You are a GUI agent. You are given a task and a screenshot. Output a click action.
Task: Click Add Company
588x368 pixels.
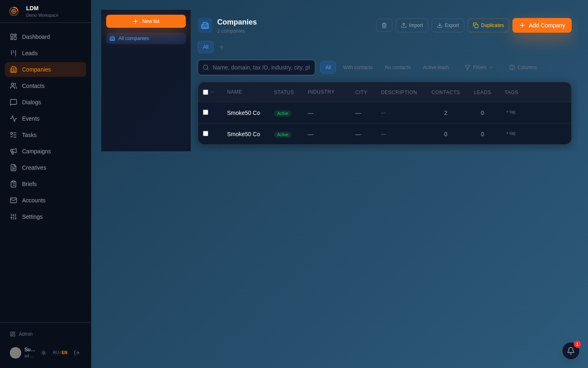pyautogui.click(x=542, y=25)
